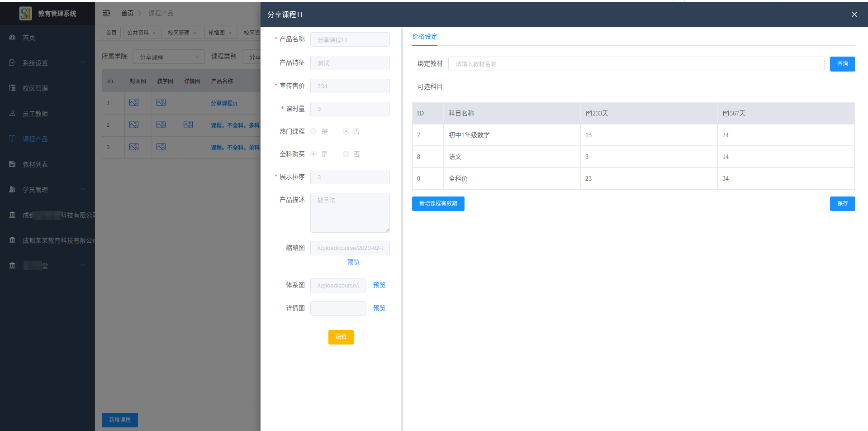Viewport: 868px width, 431px height.
Task: Close the 公共资料 tab with its x
Action: coord(154,33)
